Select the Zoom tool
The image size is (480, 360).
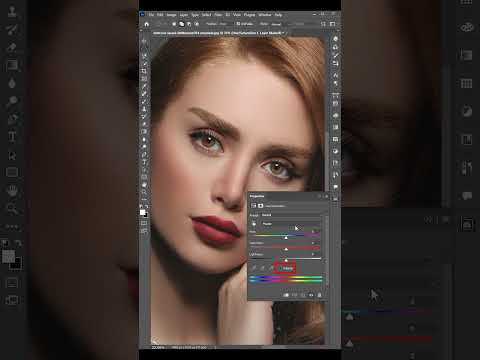(144, 192)
